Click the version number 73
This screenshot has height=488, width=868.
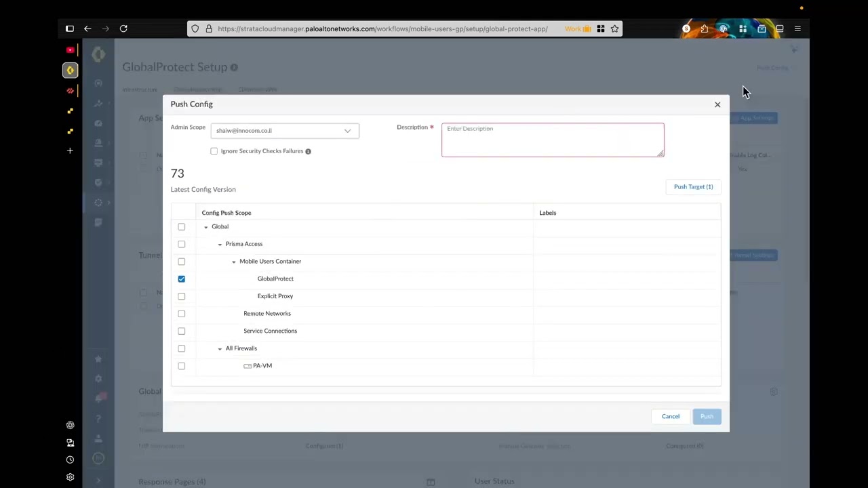coord(178,174)
